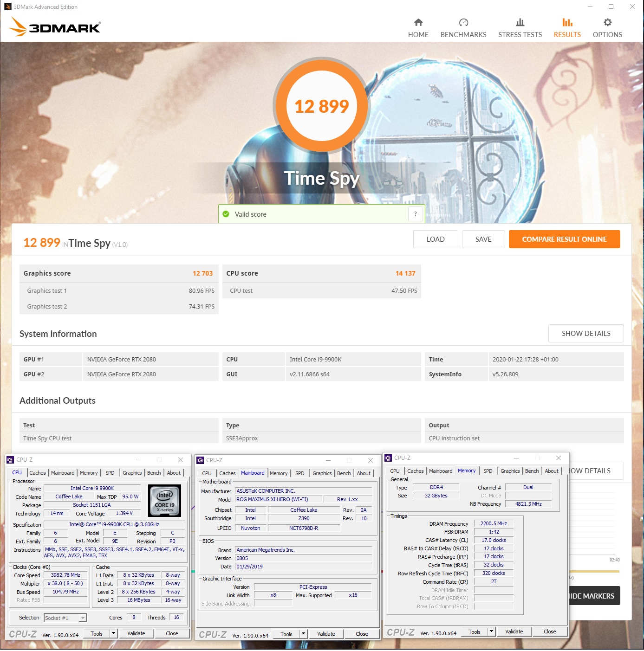The image size is (644, 651).
Task: Click Validate in the Mainboard window
Action: (326, 634)
